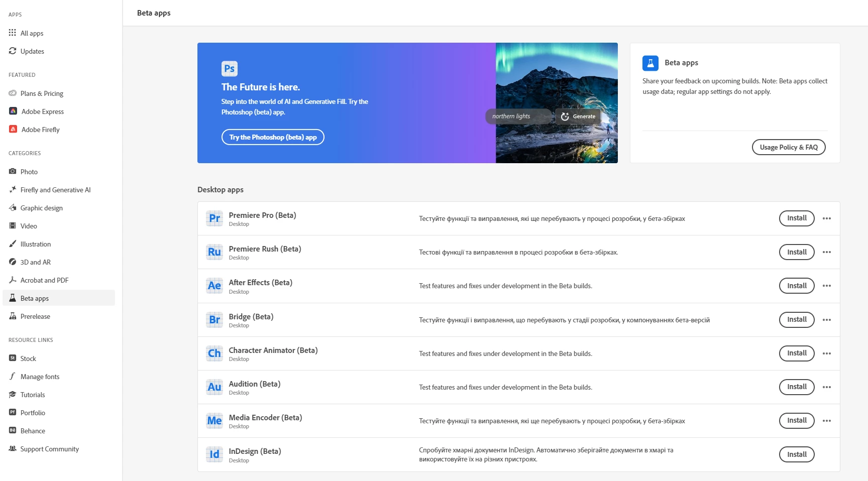The height and width of the screenshot is (481, 868).
Task: Click the Manage fonts f icon
Action: pos(13,376)
